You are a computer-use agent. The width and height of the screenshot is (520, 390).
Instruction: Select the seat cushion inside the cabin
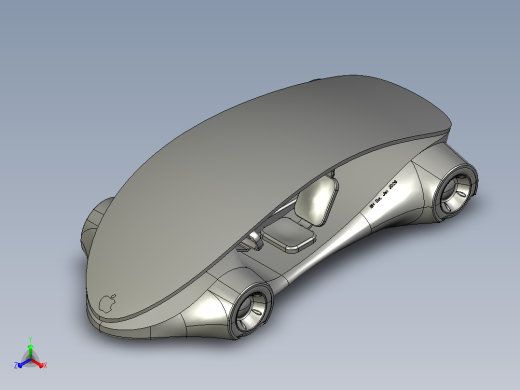(x=289, y=234)
